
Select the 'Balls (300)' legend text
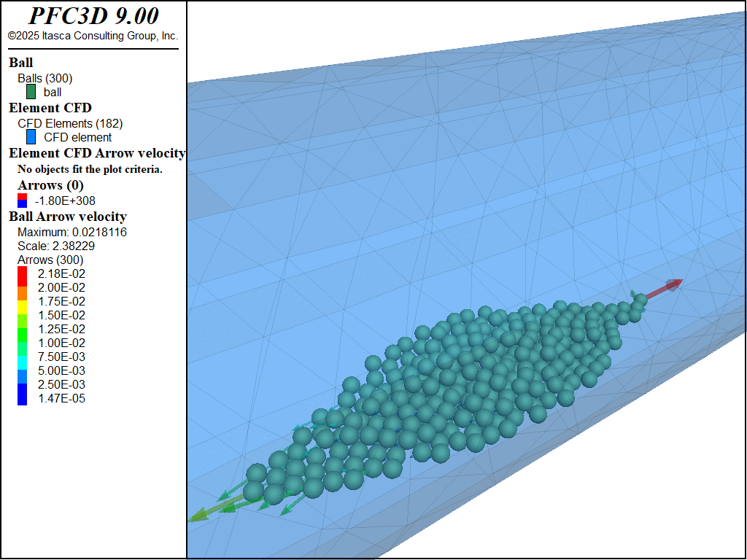[x=44, y=78]
